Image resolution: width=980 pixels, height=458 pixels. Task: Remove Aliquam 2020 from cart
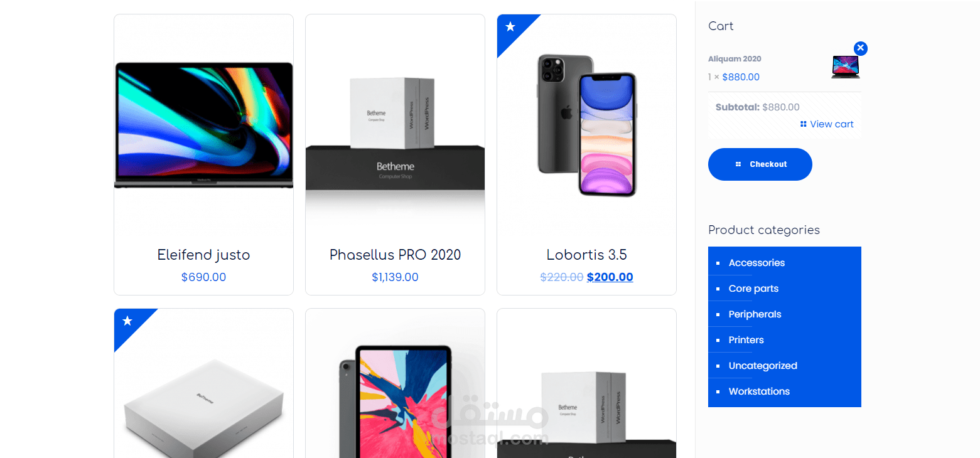tap(861, 48)
